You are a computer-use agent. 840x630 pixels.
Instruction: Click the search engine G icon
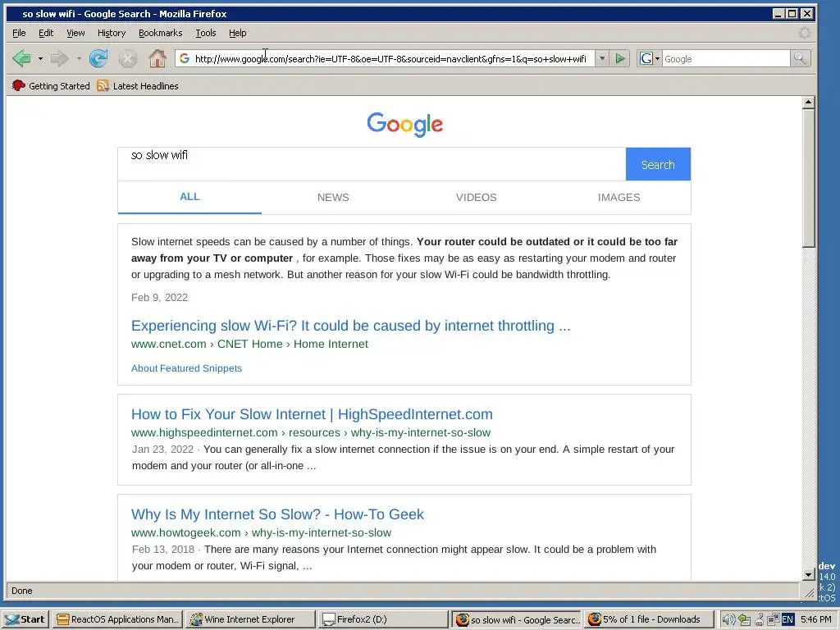[646, 58]
